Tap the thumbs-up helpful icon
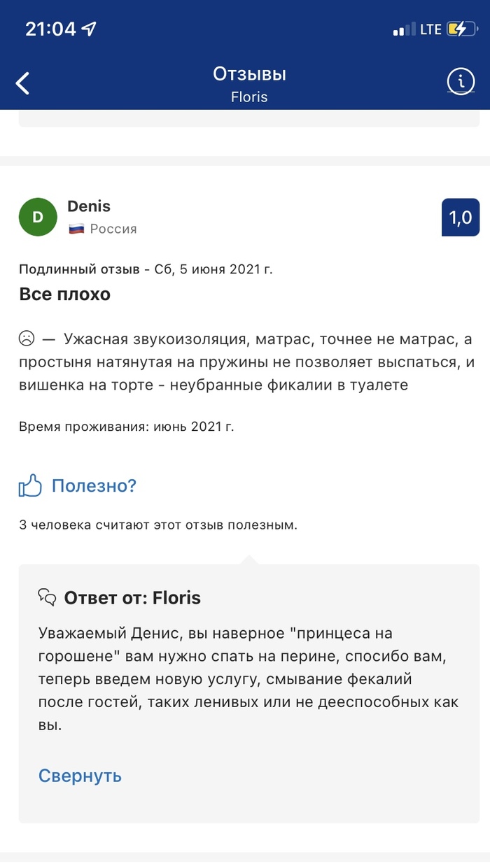This screenshot has height=868, width=490. tap(30, 485)
